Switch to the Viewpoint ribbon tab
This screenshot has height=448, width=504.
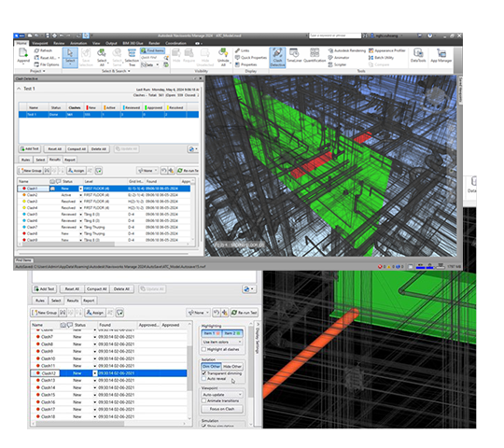coord(40,43)
